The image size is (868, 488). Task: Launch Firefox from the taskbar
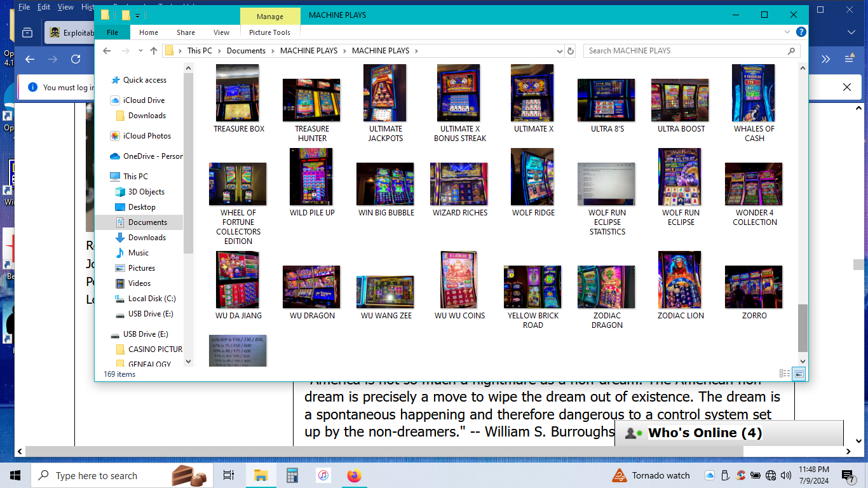[354, 475]
